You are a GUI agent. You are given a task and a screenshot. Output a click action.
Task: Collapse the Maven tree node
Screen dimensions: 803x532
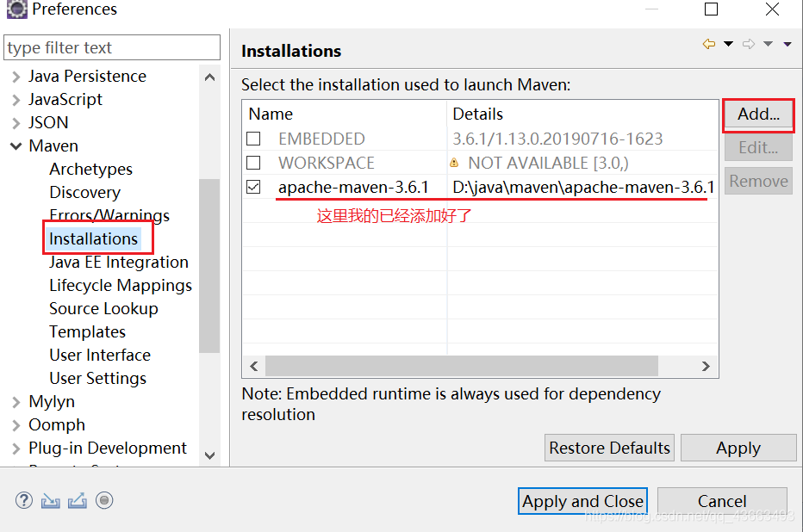(x=16, y=146)
